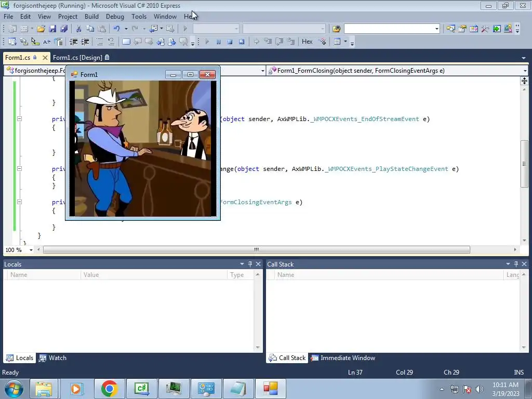532x399 pixels.
Task: Open active document list dropdown arrow
Action: [x=524, y=58]
